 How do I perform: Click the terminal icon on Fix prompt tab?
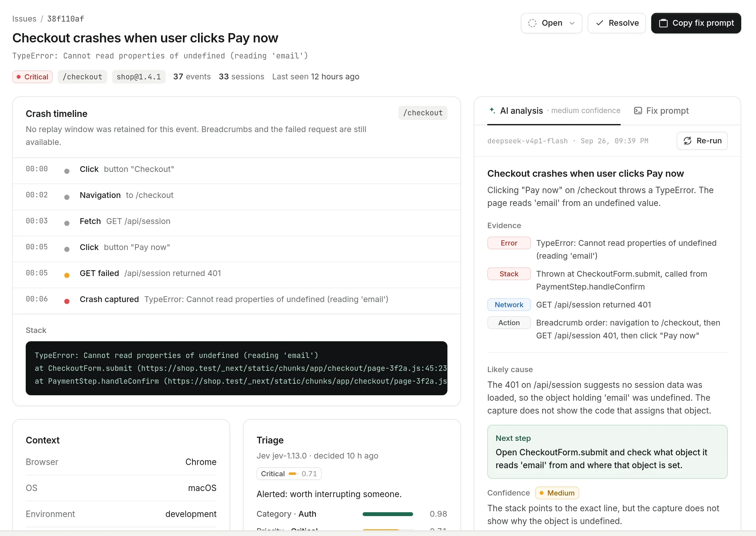pos(638,111)
